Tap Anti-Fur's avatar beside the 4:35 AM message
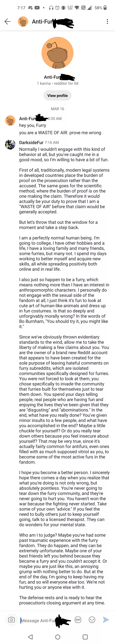Image resolution: width=115 pixels, height=644 pixels. point(10,120)
